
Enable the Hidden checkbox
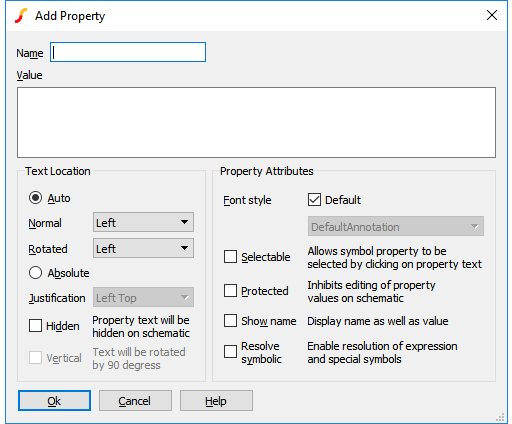[35, 326]
